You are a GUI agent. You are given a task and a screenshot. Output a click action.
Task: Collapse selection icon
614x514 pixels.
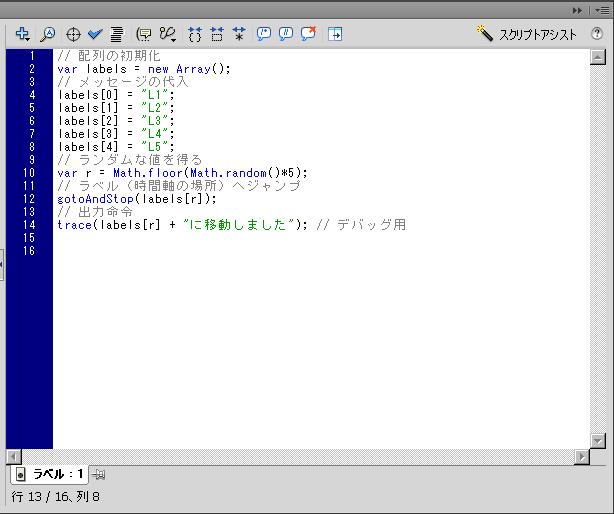(x=217, y=34)
